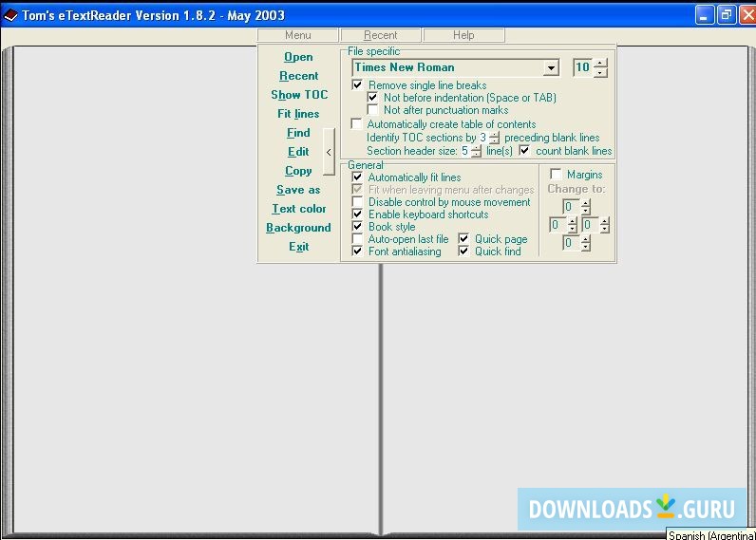
Task: Restore down the eTextReader window
Action: [x=727, y=15]
